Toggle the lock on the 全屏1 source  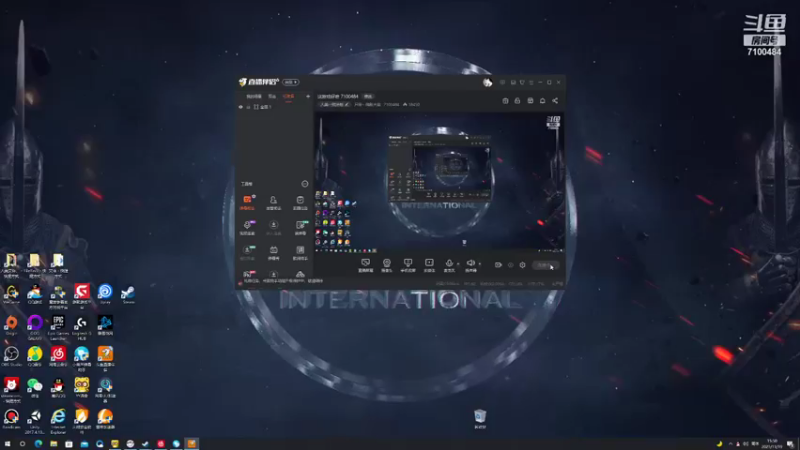pos(248,107)
